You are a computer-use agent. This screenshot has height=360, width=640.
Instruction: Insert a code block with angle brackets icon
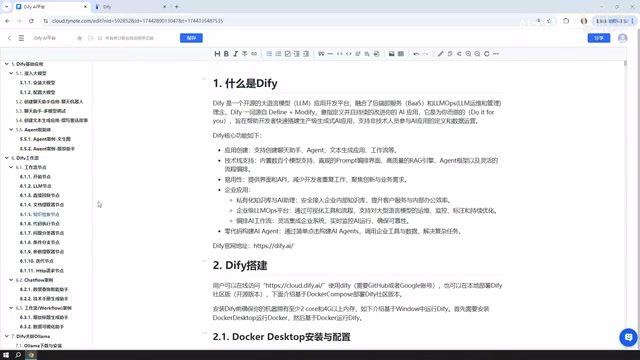pyautogui.click(x=349, y=54)
